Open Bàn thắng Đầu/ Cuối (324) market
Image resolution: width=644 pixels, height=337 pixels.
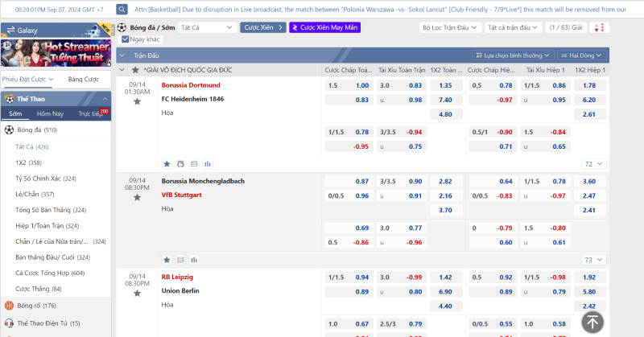pos(52,257)
